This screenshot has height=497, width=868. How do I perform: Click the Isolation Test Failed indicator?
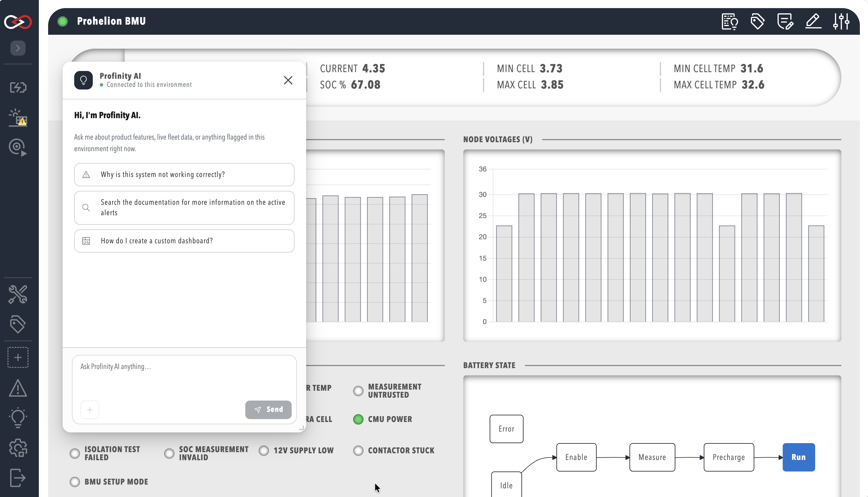pyautogui.click(x=75, y=453)
